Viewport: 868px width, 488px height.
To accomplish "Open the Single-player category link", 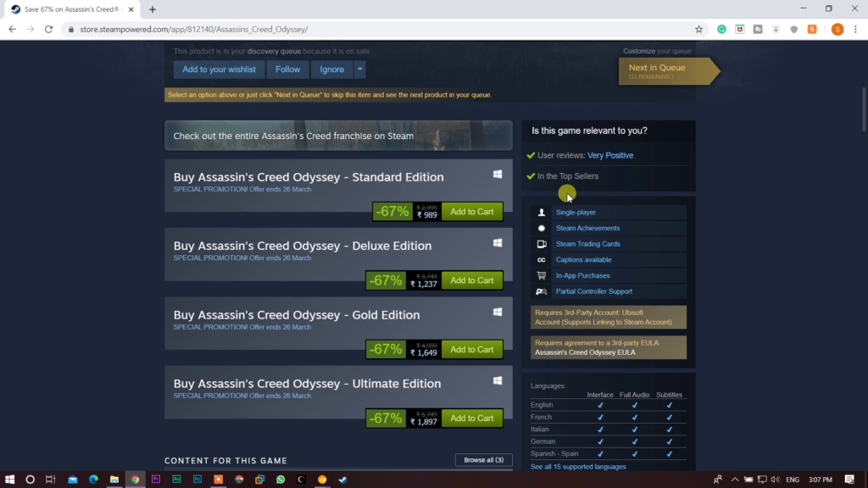I will (x=576, y=212).
